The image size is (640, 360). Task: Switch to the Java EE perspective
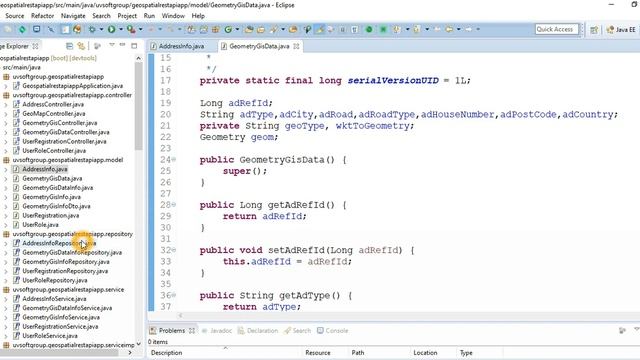click(x=621, y=30)
